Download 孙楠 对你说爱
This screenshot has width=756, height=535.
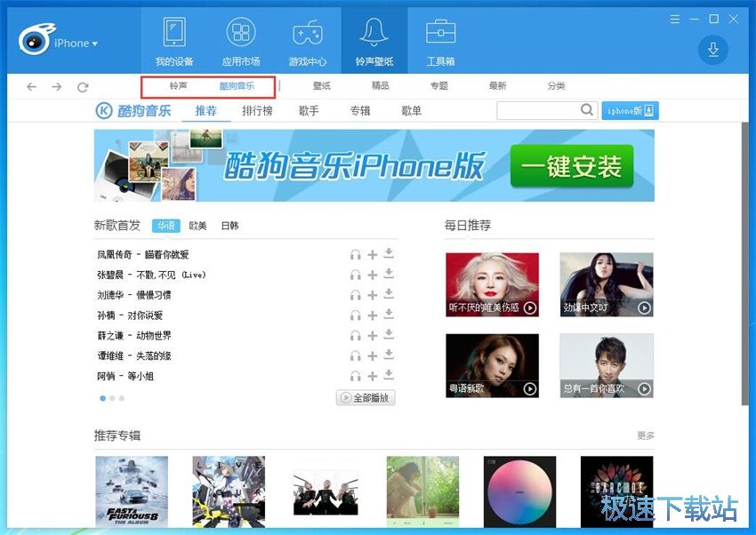389,314
